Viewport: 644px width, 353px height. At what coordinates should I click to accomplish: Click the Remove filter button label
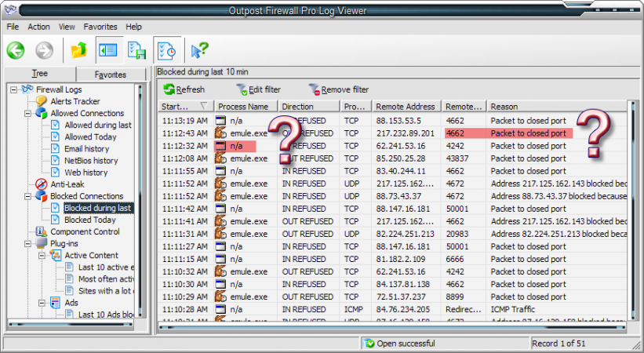[x=345, y=89]
